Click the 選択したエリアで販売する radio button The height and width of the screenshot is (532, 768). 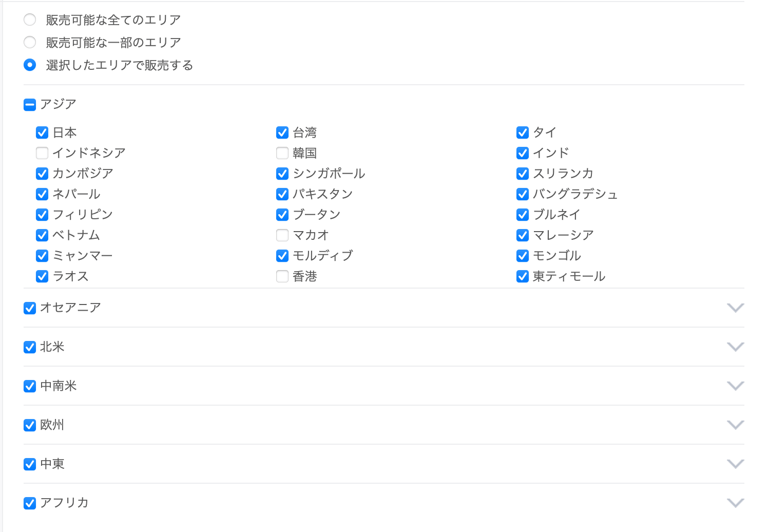[x=30, y=65]
